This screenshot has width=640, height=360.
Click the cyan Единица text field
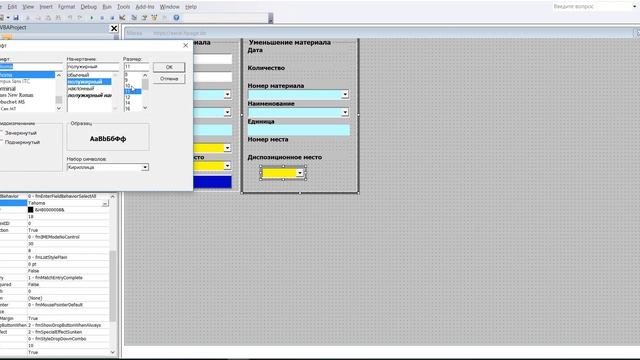point(299,130)
